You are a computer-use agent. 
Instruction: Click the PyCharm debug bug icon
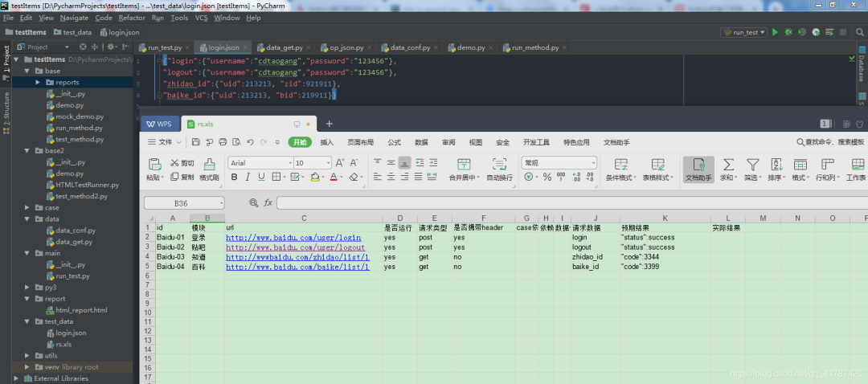788,33
